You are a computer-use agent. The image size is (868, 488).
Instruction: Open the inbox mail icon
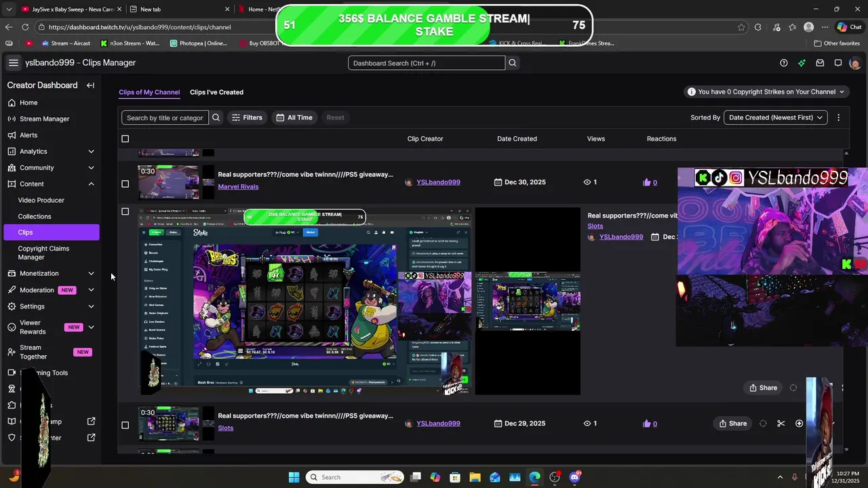coord(820,63)
